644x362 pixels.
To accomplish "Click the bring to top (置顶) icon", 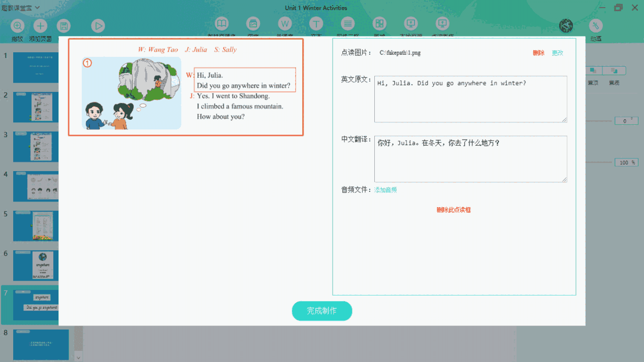I will coord(593,71).
